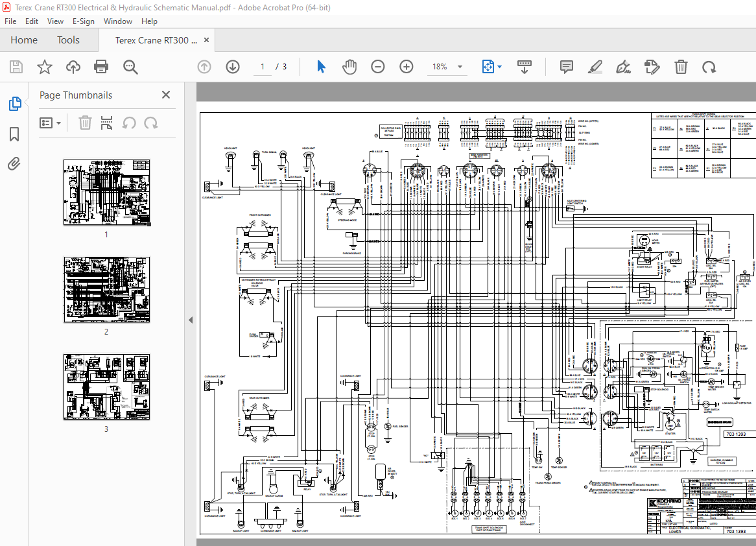756x546 pixels.
Task: Zoom out with minus icon
Action: pyautogui.click(x=377, y=67)
